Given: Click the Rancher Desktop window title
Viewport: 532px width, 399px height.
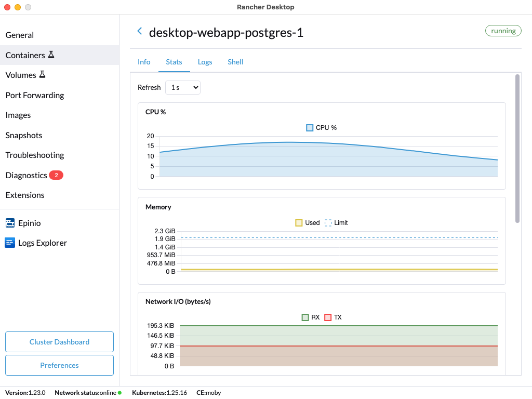Looking at the screenshot, I should click(265, 7).
